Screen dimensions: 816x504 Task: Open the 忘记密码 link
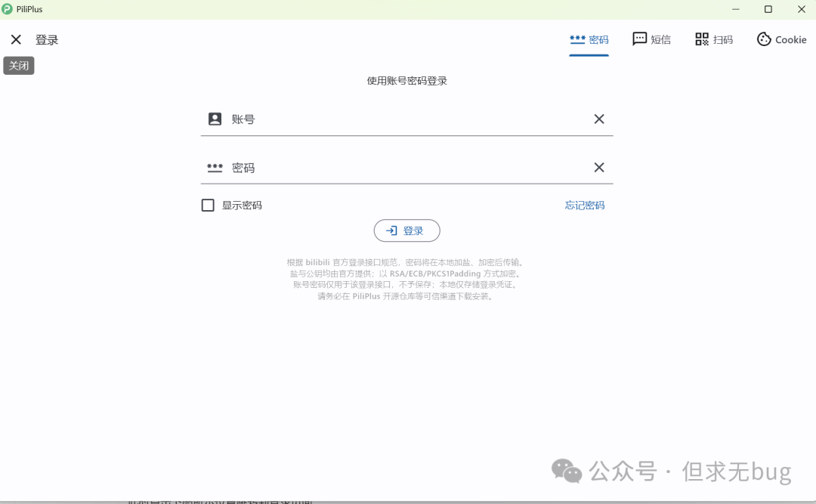(584, 205)
